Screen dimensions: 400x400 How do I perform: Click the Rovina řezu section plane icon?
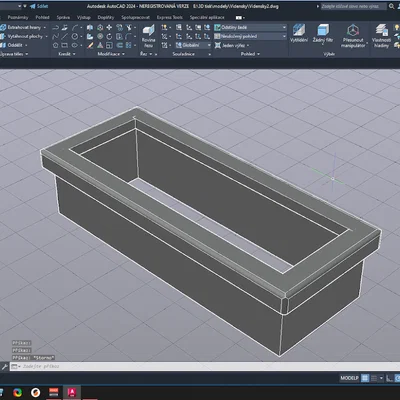click(x=148, y=35)
